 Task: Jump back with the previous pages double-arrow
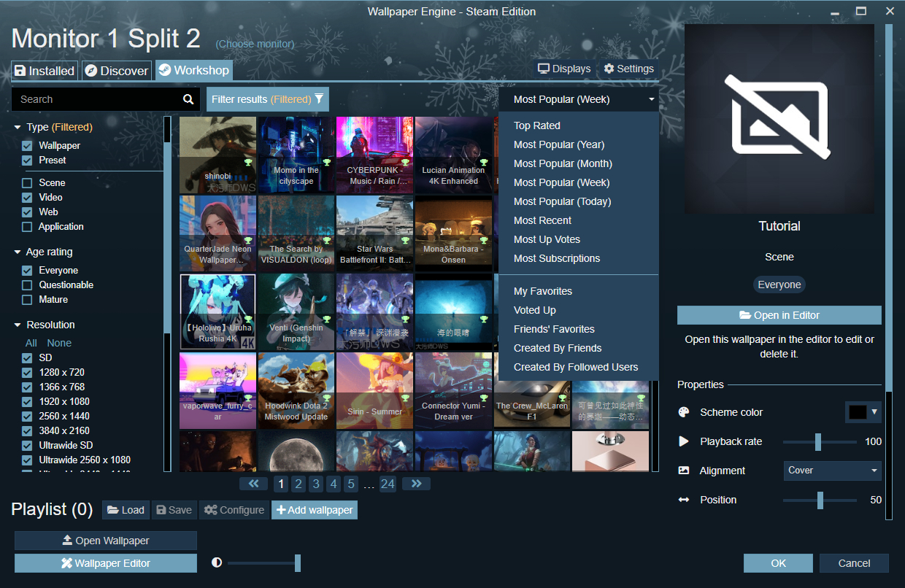(253, 484)
